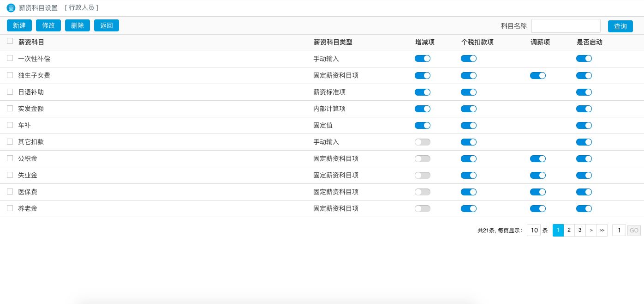
Task: Enable 增减项 toggle for 其它扣款
Action: [x=422, y=142]
